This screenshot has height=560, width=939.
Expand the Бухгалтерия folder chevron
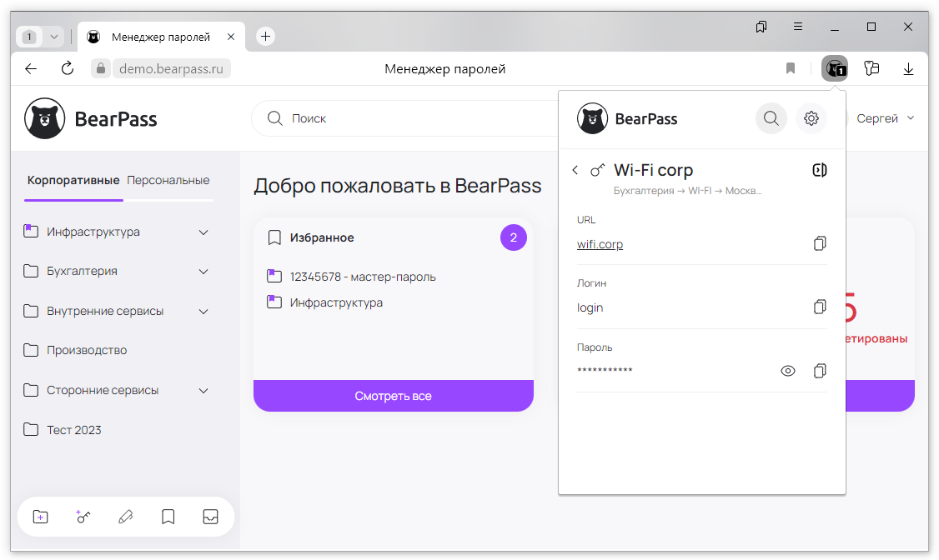point(203,271)
